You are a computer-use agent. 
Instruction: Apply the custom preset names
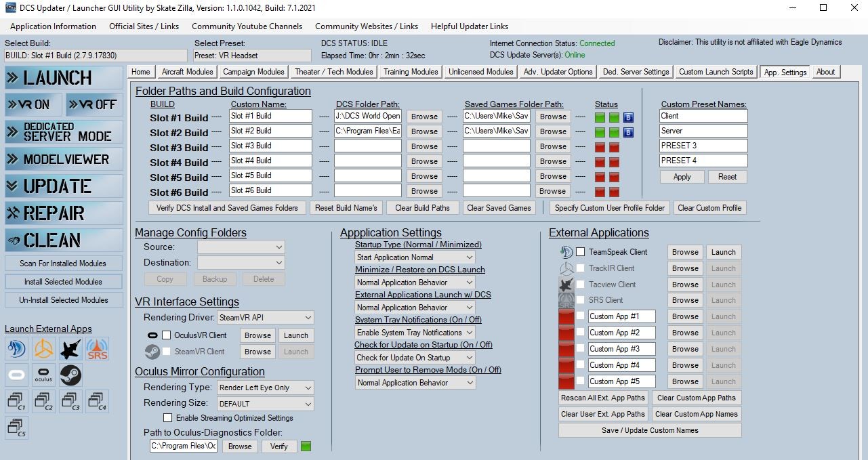coord(682,177)
